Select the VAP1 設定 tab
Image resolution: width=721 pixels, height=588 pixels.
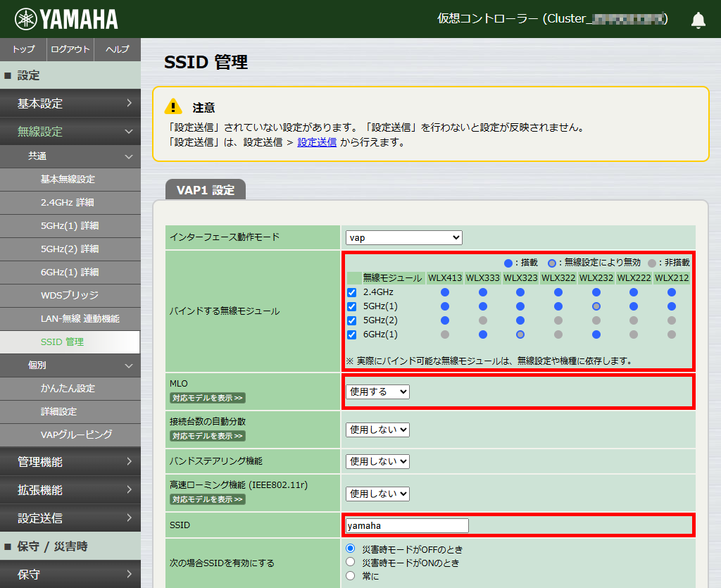click(x=206, y=190)
